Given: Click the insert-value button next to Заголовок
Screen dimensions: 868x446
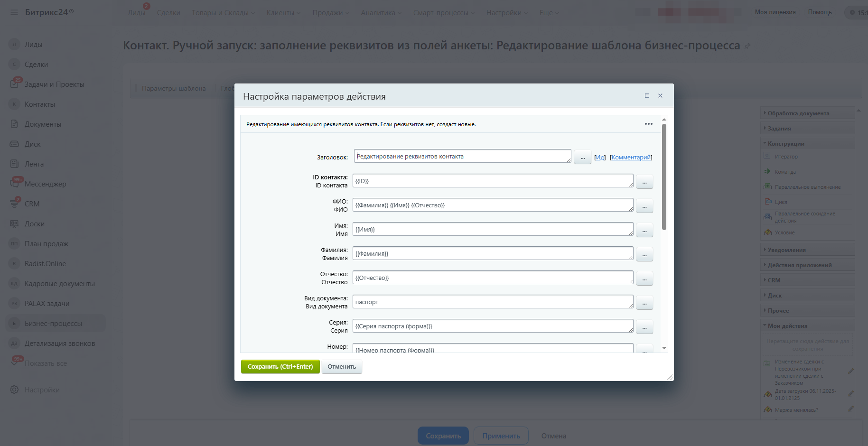Looking at the screenshot, I should (582, 157).
